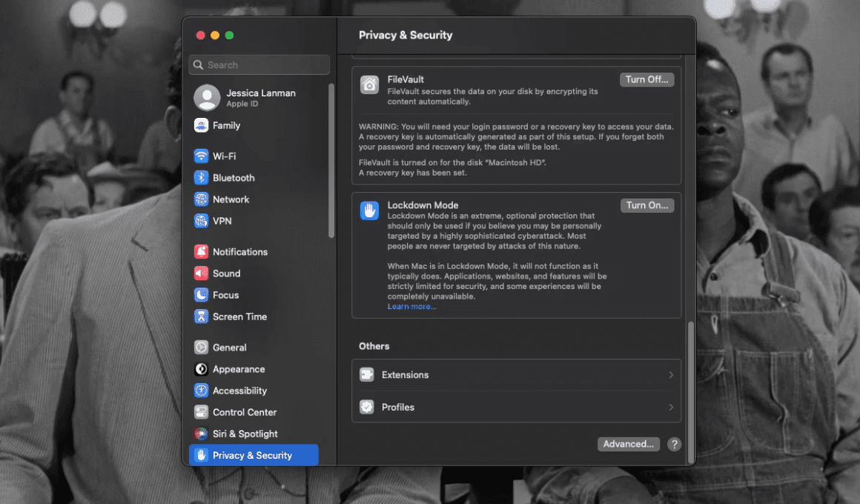Screen dimensions: 860x504
Task: Expand the Extensions row chevron
Action: pos(671,374)
